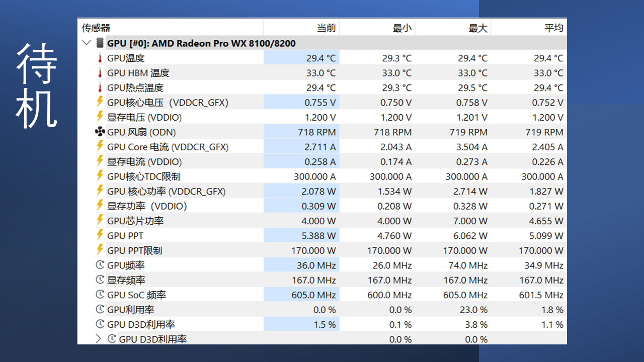The height and width of the screenshot is (362, 644).
Task: Click the thermometer icon for GPU HBM 温度
Action: [100, 73]
